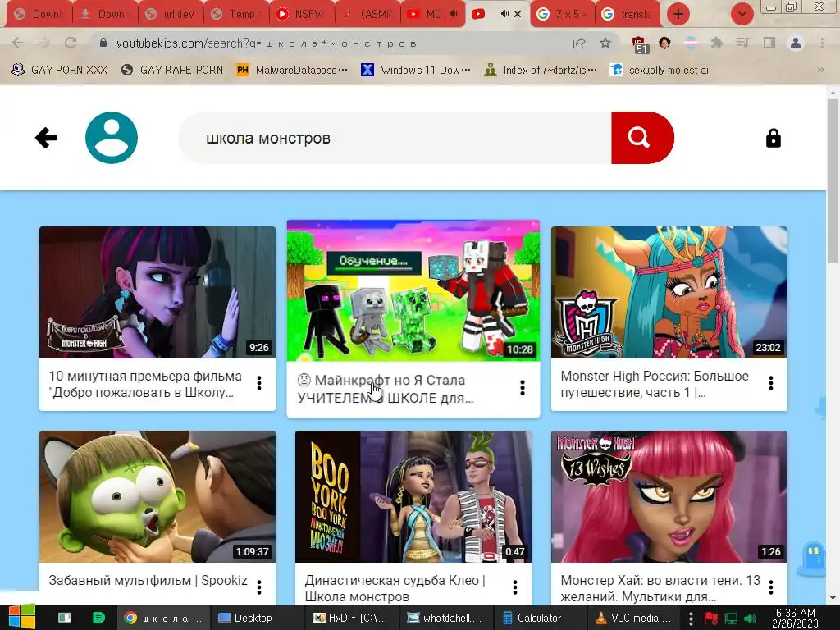
Task: Open the whatdahell taskbar item
Action: pos(445,618)
